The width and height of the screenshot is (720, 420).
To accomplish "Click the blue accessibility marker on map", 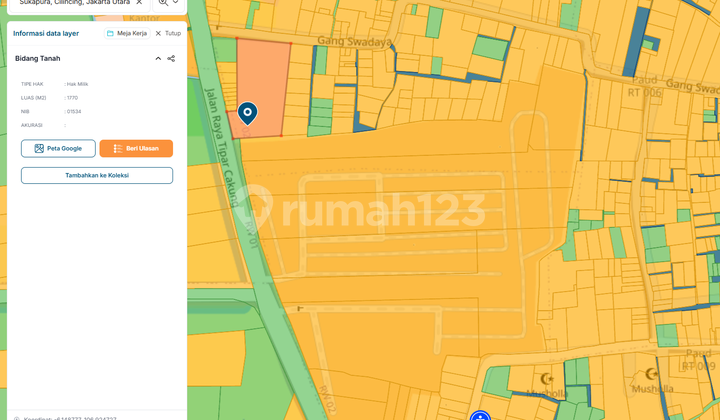I will [x=480, y=416].
